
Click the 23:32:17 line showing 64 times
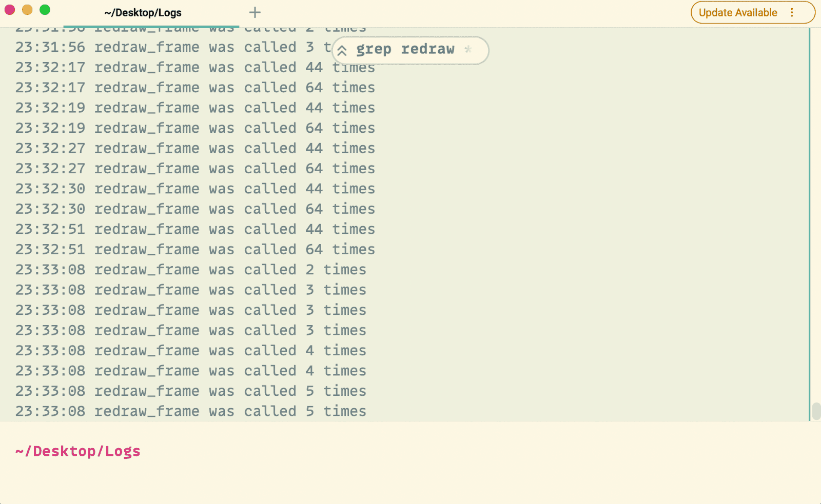(195, 88)
